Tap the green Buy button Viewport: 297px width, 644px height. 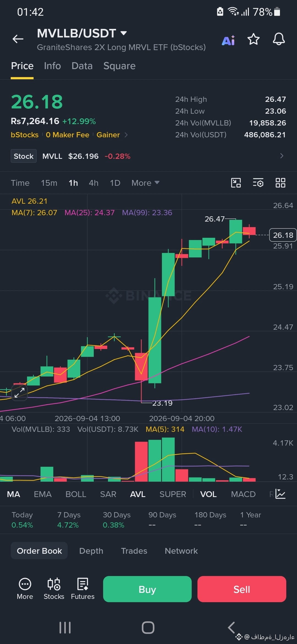[147, 589]
